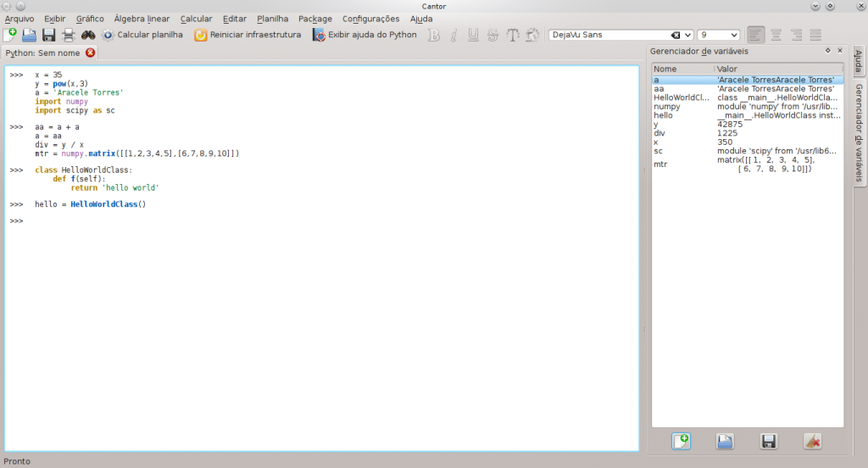Minimize the Cantor window
This screenshot has height=468, width=868.
(815, 6)
